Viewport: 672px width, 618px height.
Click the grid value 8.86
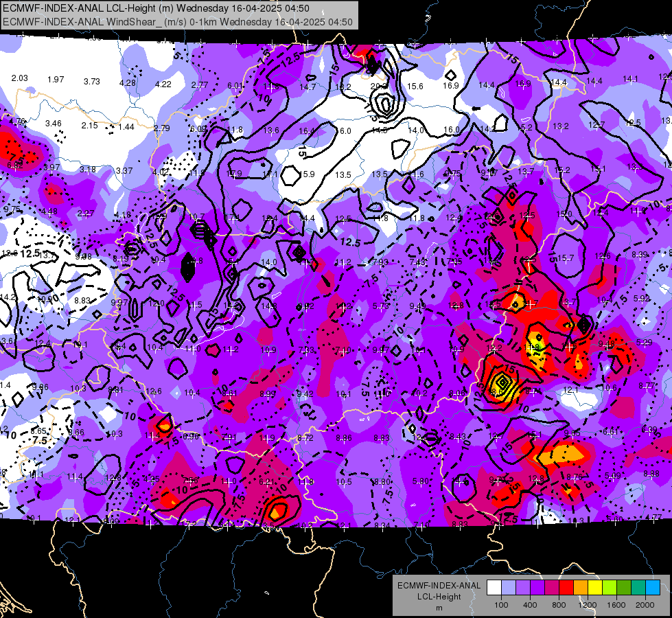pyautogui.click(x=344, y=438)
